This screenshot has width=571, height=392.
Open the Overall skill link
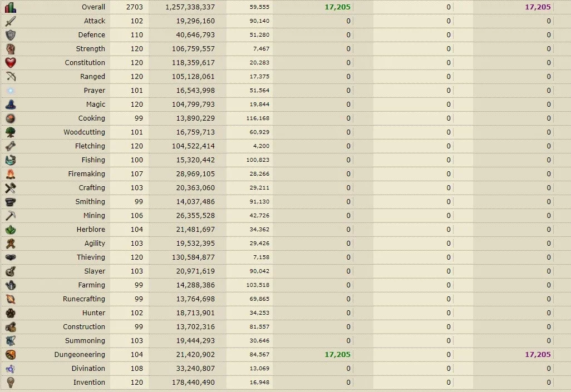tap(93, 7)
